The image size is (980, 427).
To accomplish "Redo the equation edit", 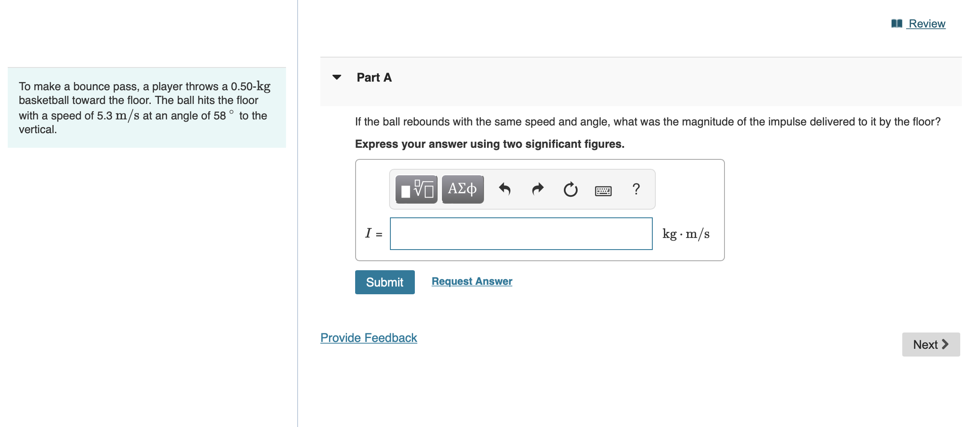I will tap(537, 189).
